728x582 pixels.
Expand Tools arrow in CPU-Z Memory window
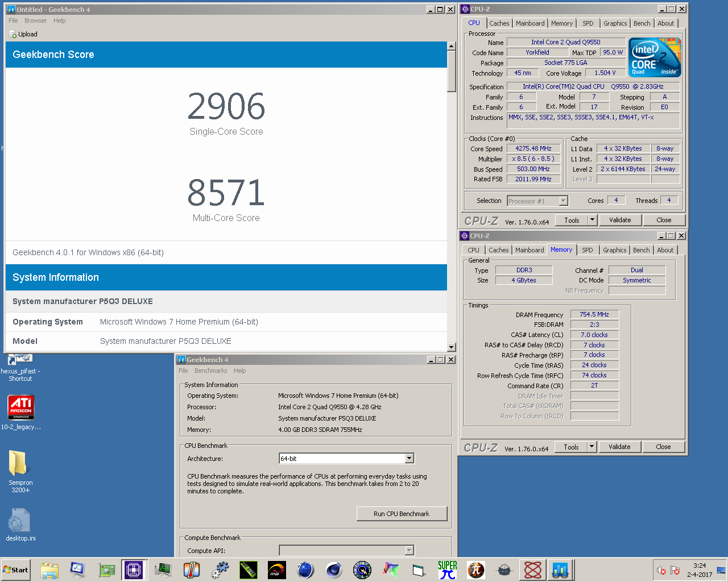point(591,447)
